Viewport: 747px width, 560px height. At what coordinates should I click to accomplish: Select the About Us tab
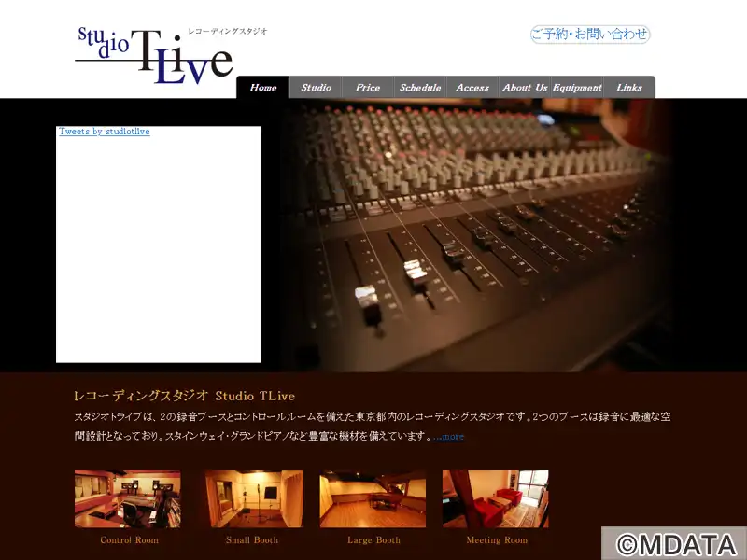coord(525,87)
